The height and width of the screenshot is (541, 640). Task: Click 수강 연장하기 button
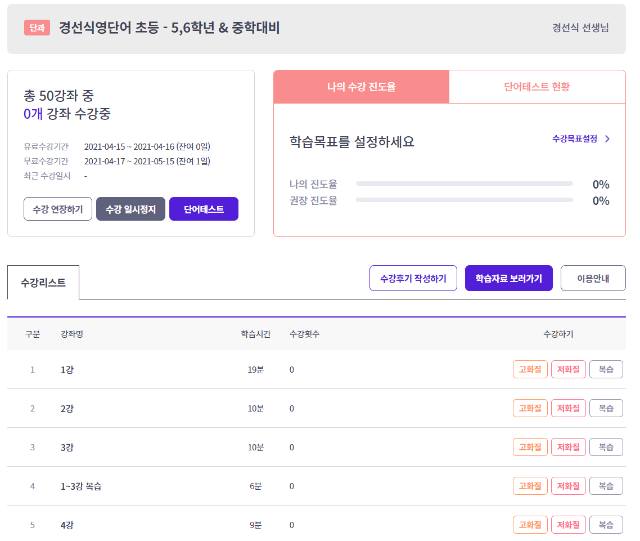57,209
